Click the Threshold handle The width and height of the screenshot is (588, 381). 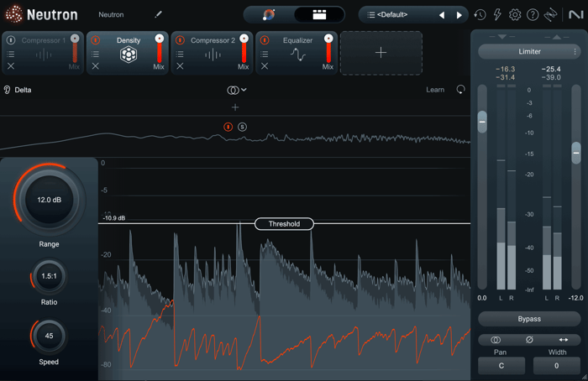284,224
